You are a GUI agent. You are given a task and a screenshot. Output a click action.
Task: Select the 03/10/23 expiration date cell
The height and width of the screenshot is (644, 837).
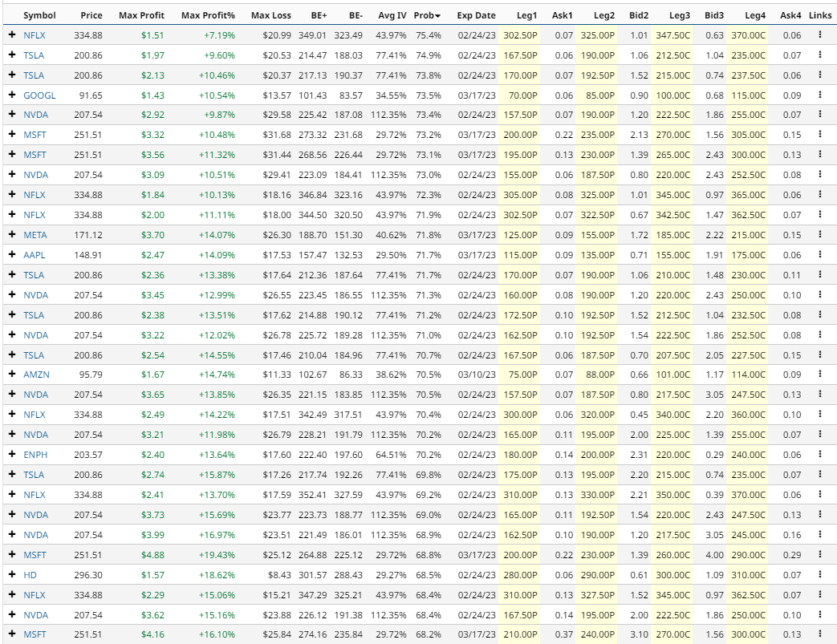pos(477,375)
